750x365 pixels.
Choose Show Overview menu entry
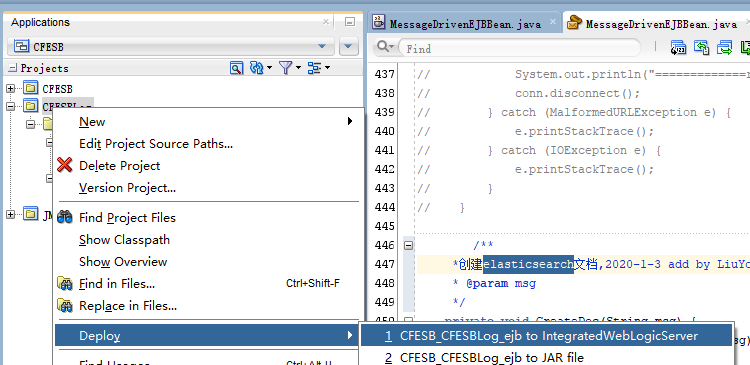click(x=208, y=262)
